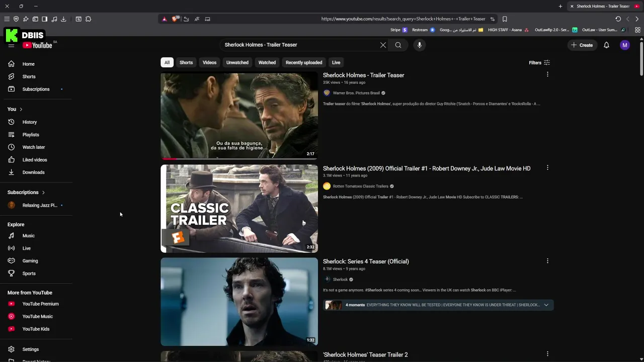Expand the You section chevron
The height and width of the screenshot is (362, 644).
pos(21,109)
